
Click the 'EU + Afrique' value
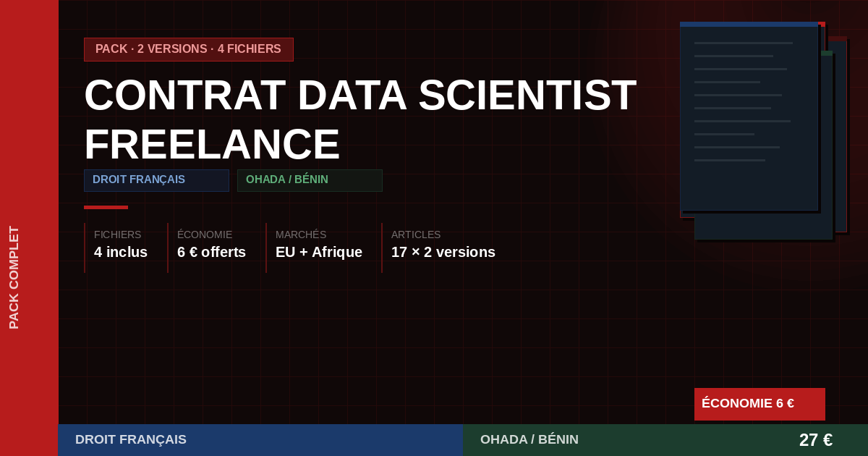(319, 252)
